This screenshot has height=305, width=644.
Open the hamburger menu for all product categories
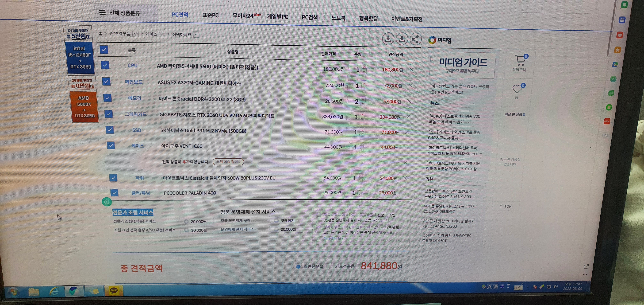click(102, 12)
